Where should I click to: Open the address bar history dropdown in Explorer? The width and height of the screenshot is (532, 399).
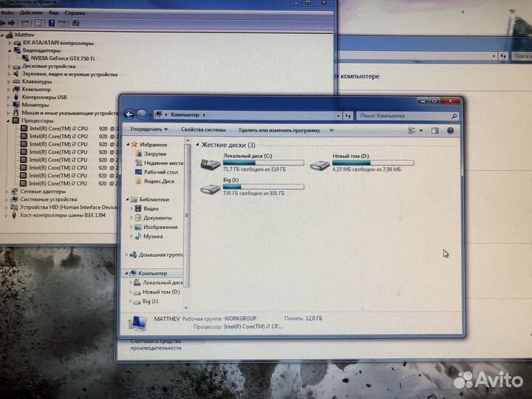tap(338, 116)
